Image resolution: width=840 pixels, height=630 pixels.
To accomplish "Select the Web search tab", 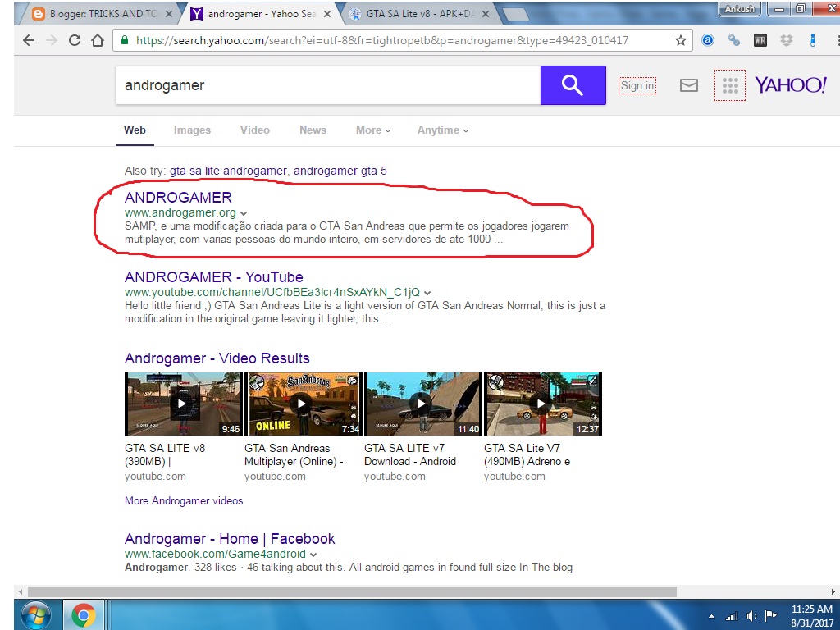I will (135, 130).
